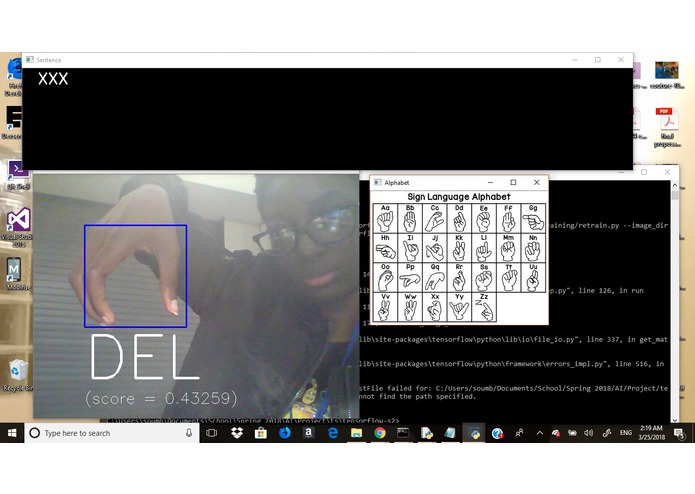This screenshot has height=494, width=695.
Task: Close the Alphabet window
Action: click(537, 183)
